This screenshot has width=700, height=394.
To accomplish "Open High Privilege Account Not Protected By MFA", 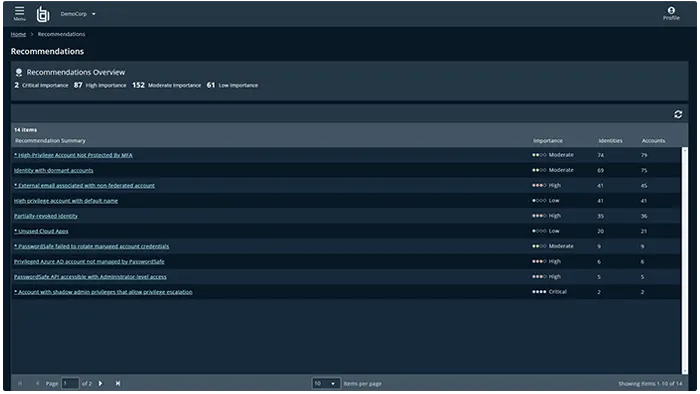I will (73, 155).
